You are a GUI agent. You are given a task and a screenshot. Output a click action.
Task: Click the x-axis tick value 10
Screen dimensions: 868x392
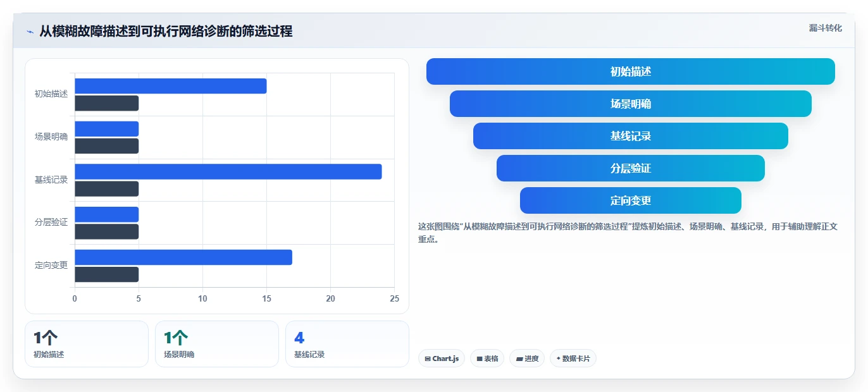coord(202,298)
